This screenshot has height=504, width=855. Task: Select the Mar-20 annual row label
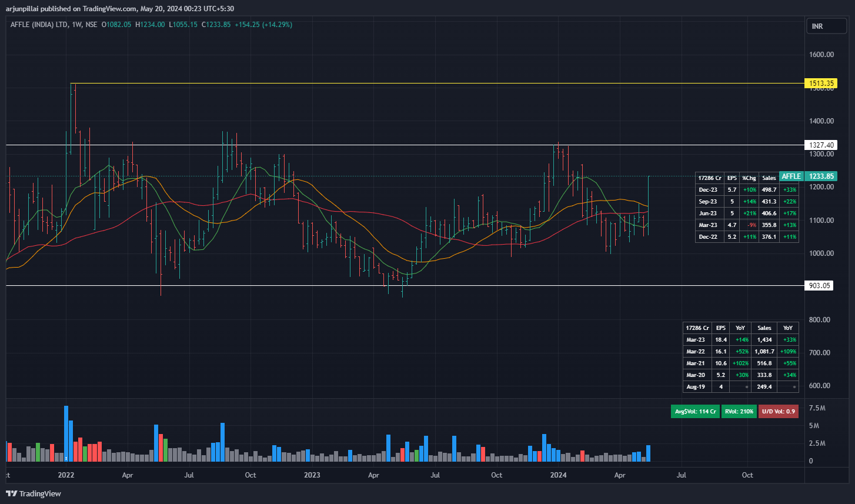pyautogui.click(x=696, y=375)
